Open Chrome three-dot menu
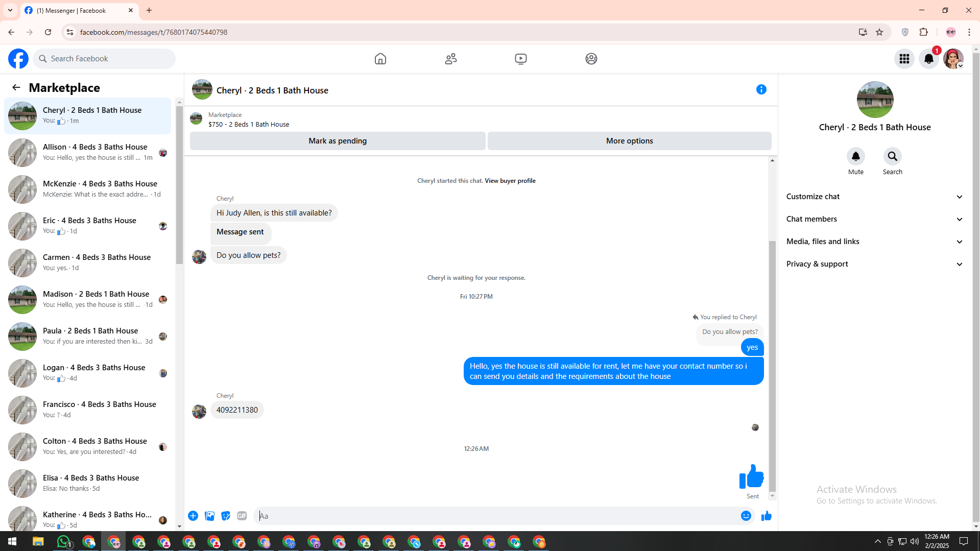Image resolution: width=980 pixels, height=551 pixels. [969, 32]
